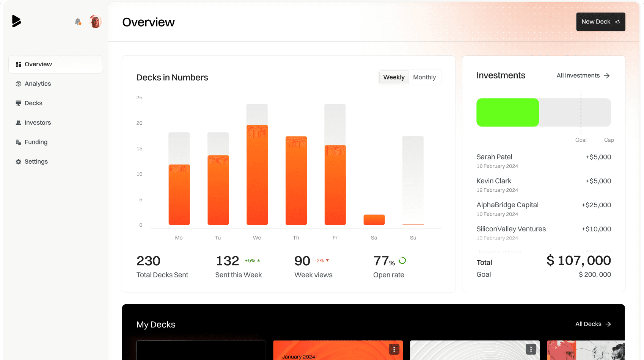Click the $ 200,000 goal value

pos(595,274)
